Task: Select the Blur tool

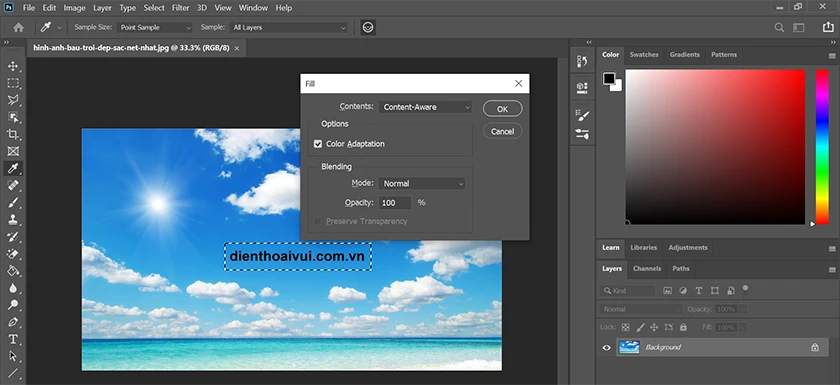Action: coord(13,288)
